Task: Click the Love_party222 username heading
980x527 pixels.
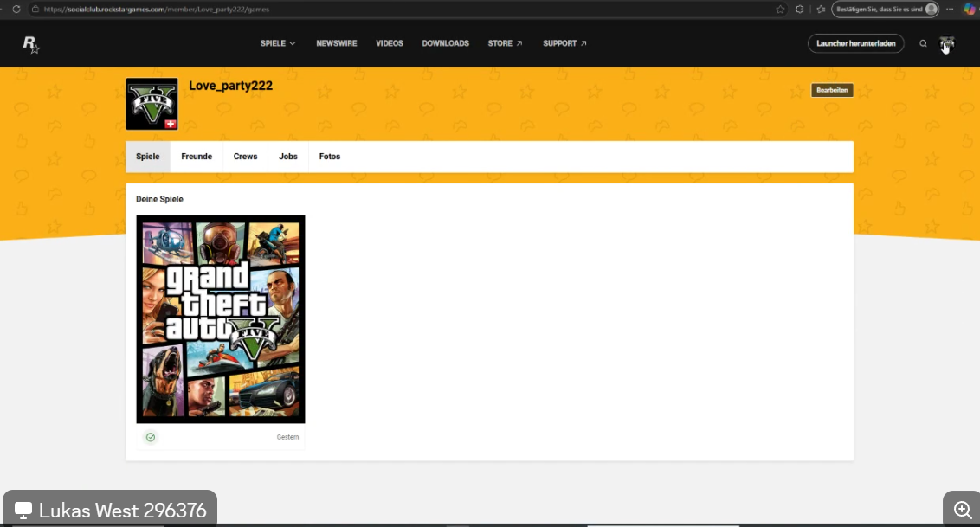Action: pos(230,86)
